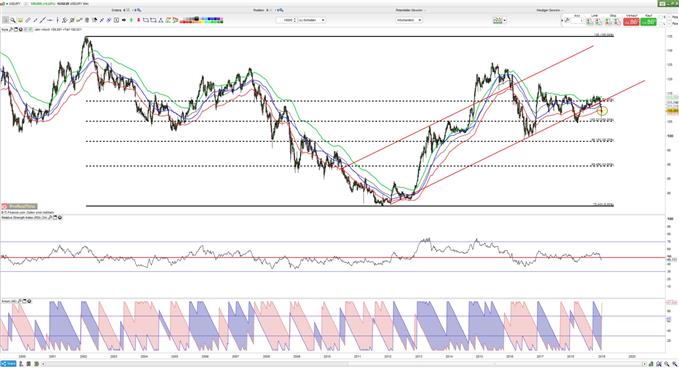The height and width of the screenshot is (368, 679).
Task: Click the Potentieller Gewinn label
Action: pyautogui.click(x=409, y=10)
